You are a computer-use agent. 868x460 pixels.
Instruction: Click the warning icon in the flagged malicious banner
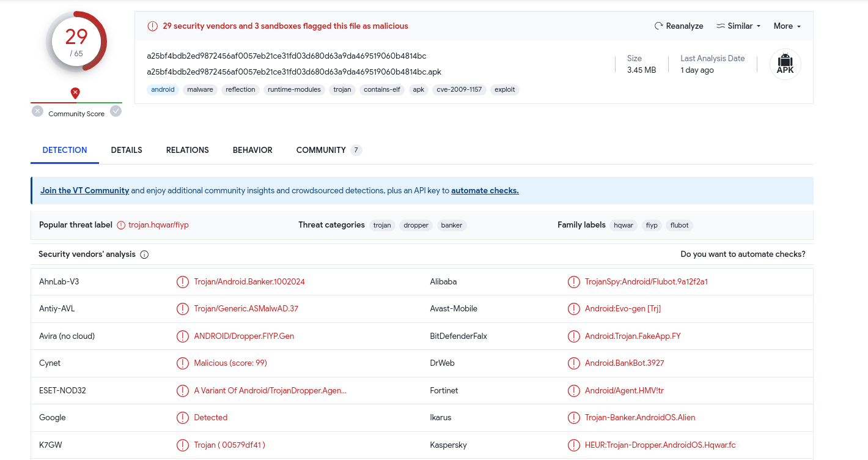[152, 26]
